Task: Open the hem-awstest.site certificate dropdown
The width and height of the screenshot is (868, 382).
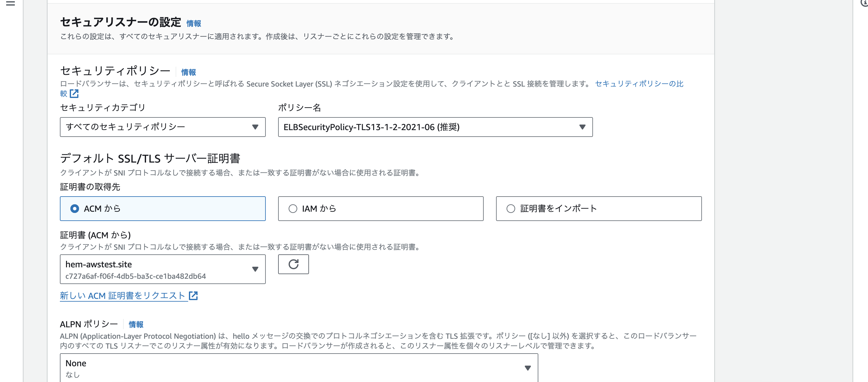Action: tap(163, 269)
